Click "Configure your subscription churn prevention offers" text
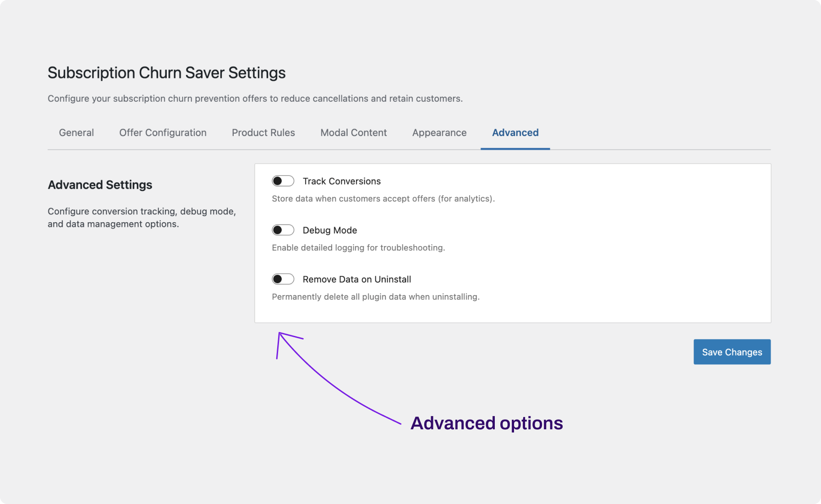 click(x=255, y=99)
